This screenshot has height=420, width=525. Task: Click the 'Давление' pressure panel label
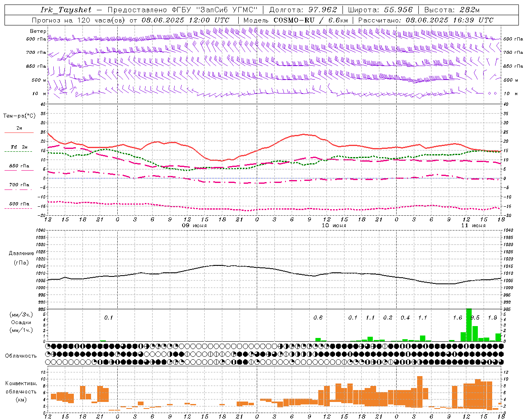(x=21, y=253)
